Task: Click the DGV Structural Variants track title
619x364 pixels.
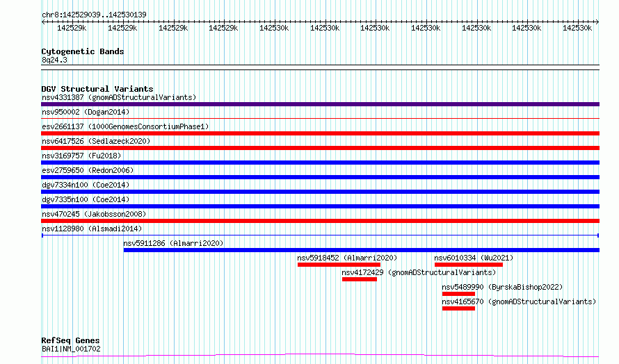Action: [97, 89]
